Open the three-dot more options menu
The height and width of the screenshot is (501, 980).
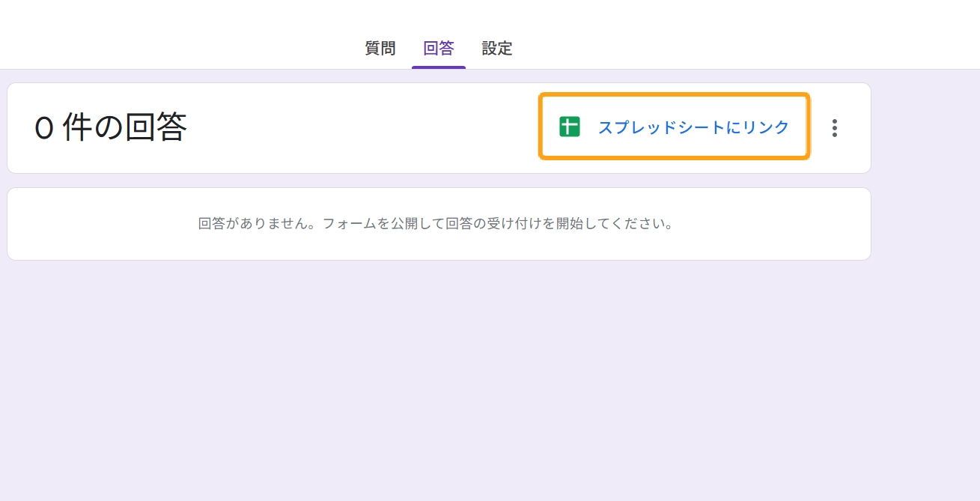click(x=835, y=128)
